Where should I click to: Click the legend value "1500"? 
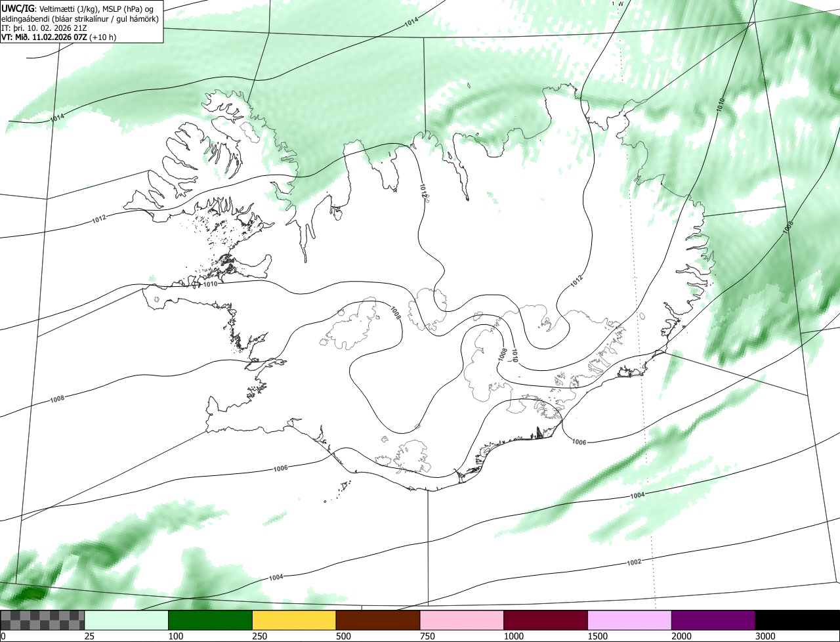(x=598, y=636)
